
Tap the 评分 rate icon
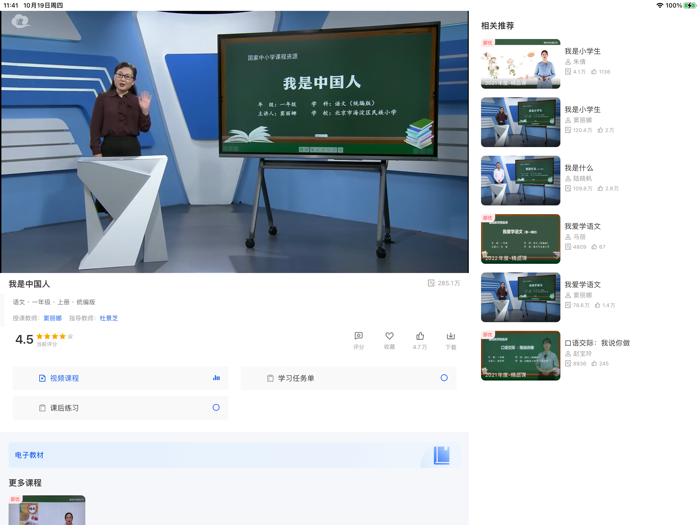[358, 336]
